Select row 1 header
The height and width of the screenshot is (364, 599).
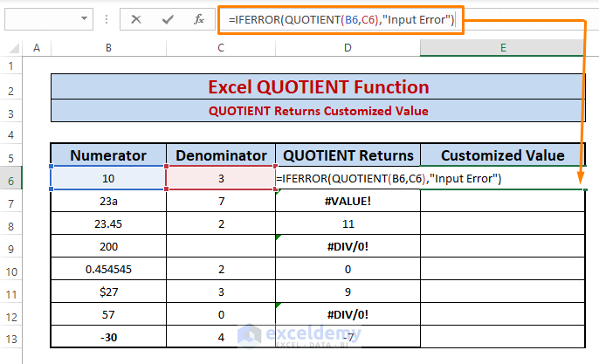click(10, 65)
